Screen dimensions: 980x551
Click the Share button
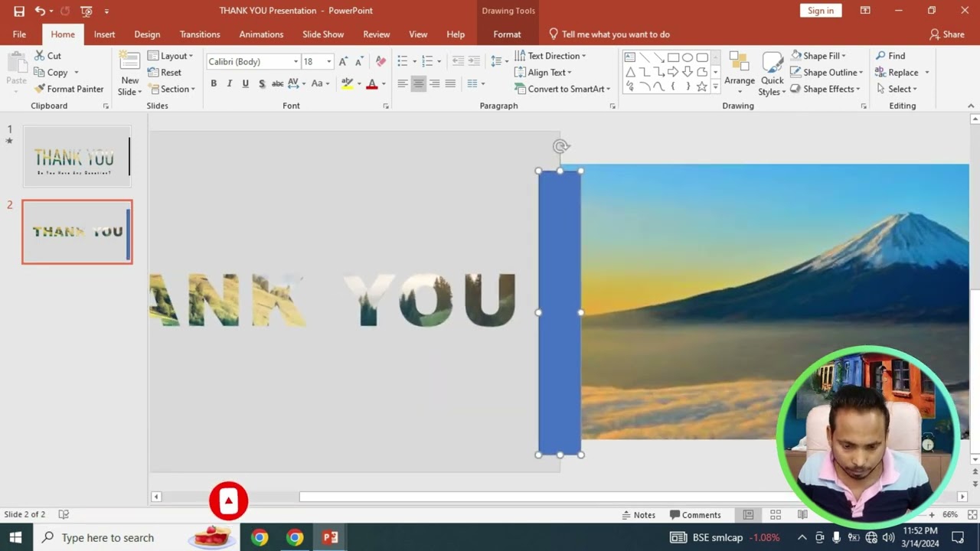pos(947,34)
